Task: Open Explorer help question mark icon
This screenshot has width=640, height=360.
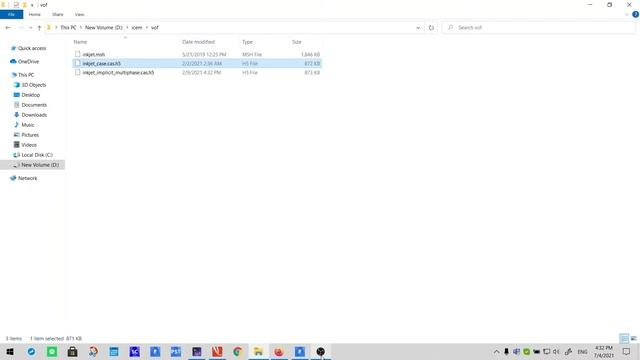Action: click(x=635, y=14)
